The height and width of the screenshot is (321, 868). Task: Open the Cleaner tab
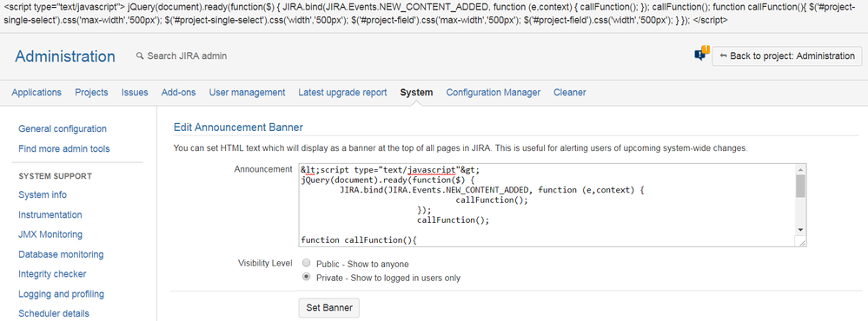pyautogui.click(x=570, y=92)
